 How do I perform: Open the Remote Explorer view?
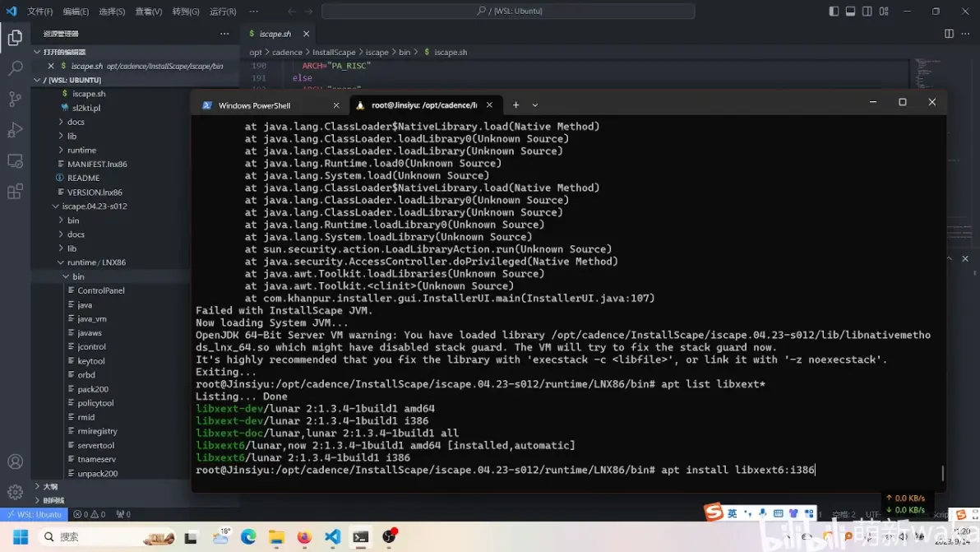click(15, 160)
